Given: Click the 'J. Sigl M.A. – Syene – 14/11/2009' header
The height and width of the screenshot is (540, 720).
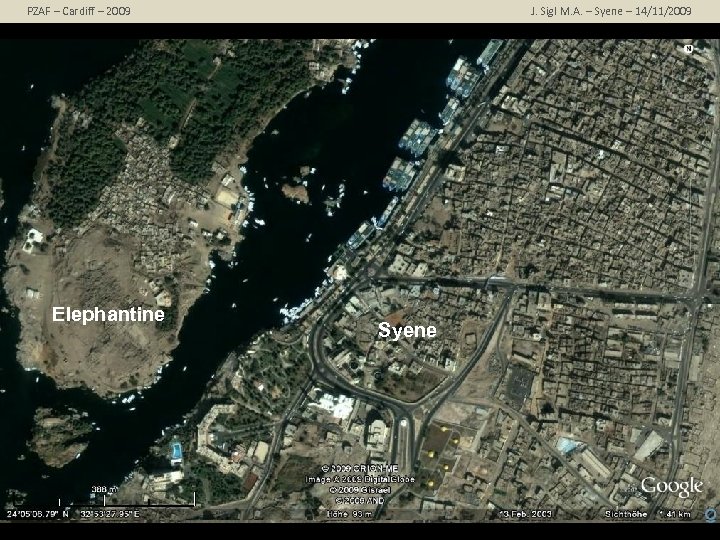Looking at the screenshot, I should 611,11.
